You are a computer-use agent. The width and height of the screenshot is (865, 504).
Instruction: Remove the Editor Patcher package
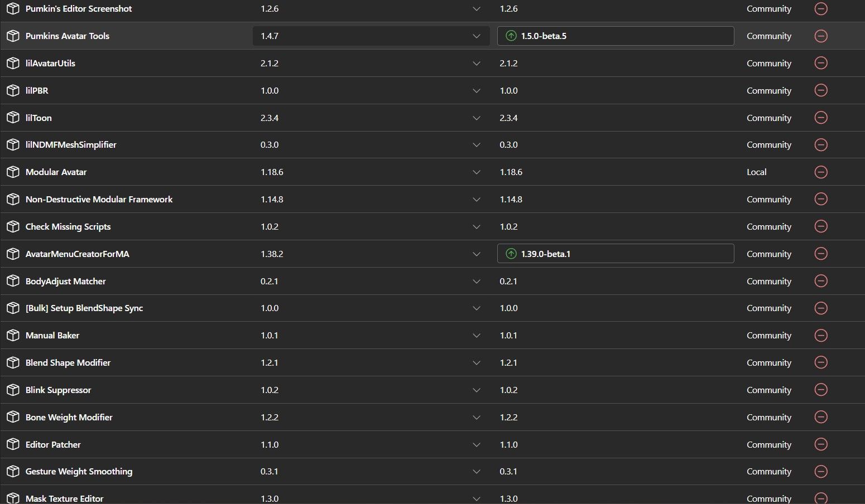(x=821, y=444)
